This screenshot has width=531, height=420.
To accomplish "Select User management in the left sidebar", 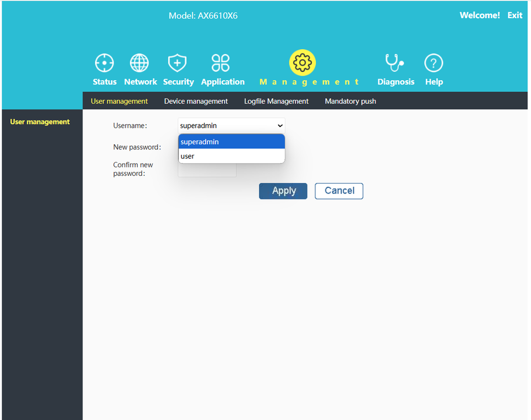I will (40, 122).
